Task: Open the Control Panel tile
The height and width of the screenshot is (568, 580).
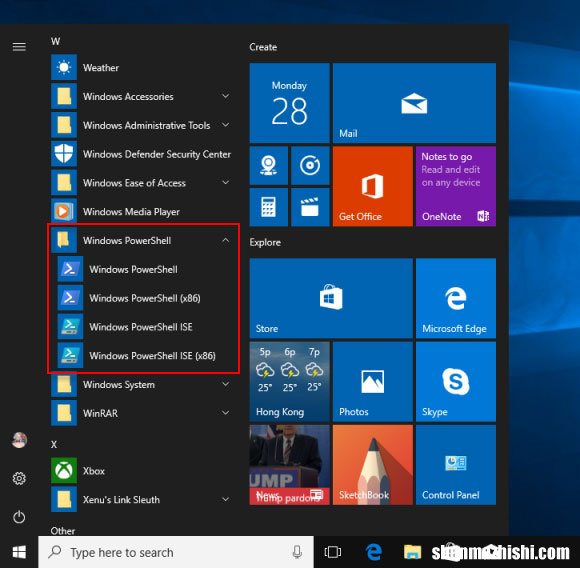Action: point(456,465)
